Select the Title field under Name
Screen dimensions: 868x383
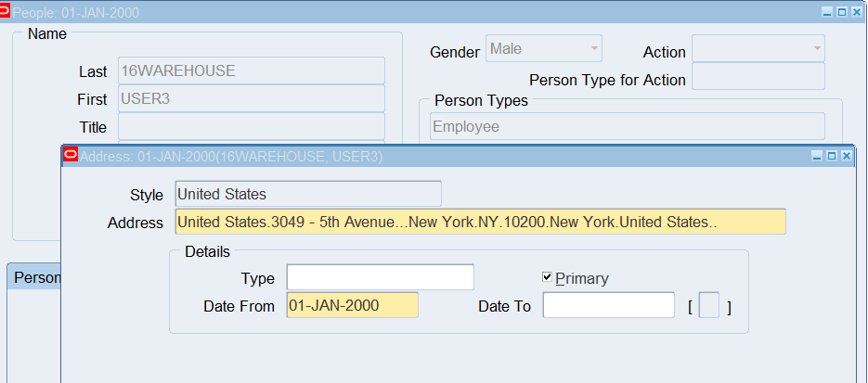pos(251,126)
